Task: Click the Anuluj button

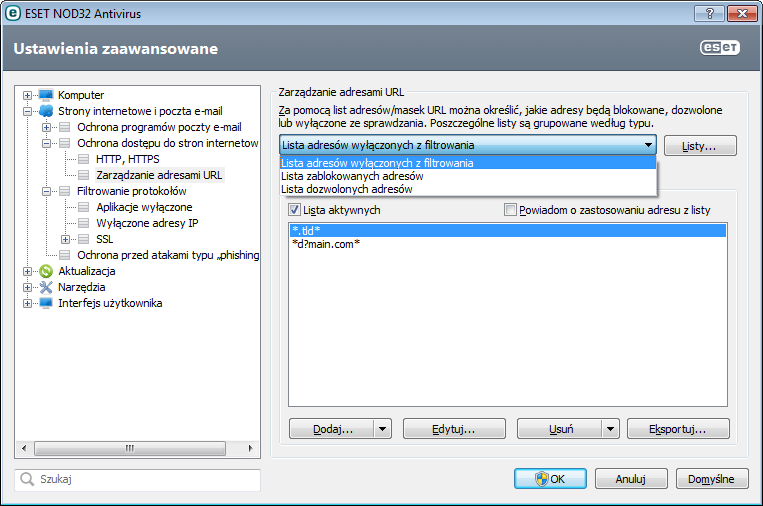Action: [x=631, y=479]
